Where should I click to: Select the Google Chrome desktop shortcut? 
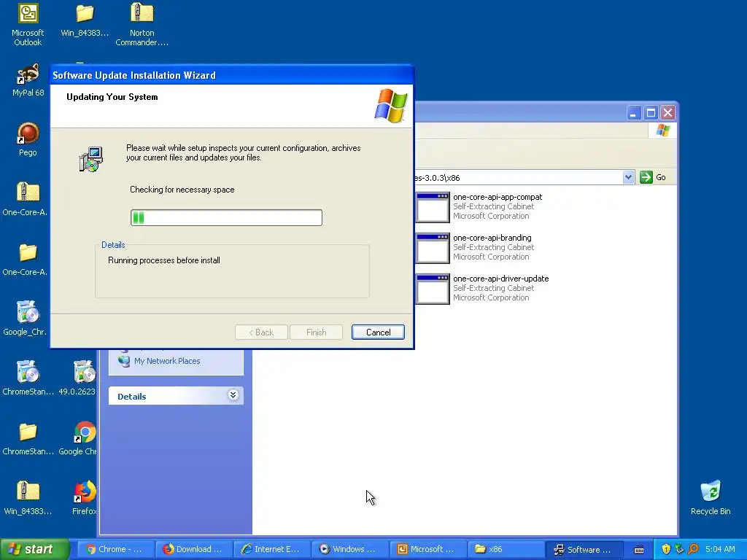(85, 432)
